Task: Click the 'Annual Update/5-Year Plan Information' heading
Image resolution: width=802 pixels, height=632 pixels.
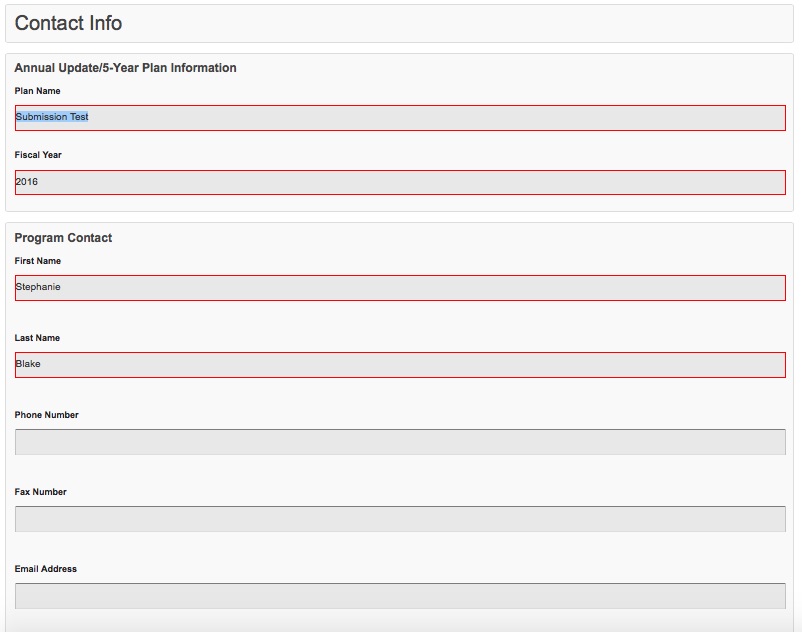Action: pos(125,68)
